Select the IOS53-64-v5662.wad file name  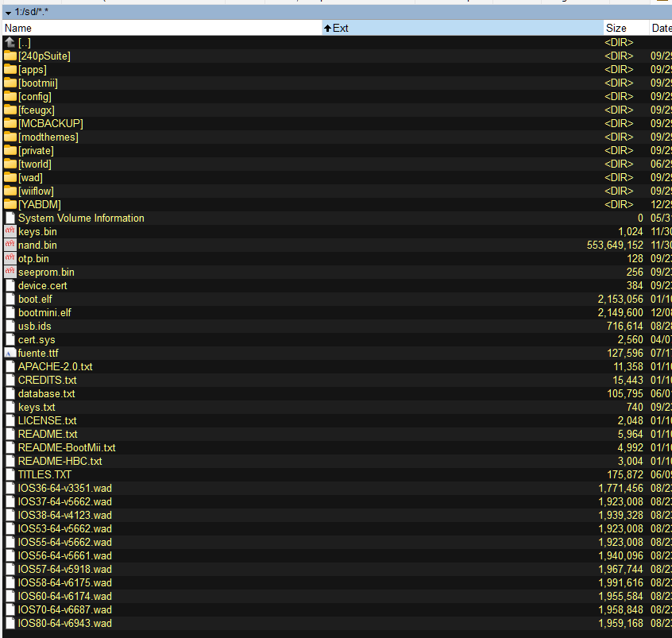point(64,528)
